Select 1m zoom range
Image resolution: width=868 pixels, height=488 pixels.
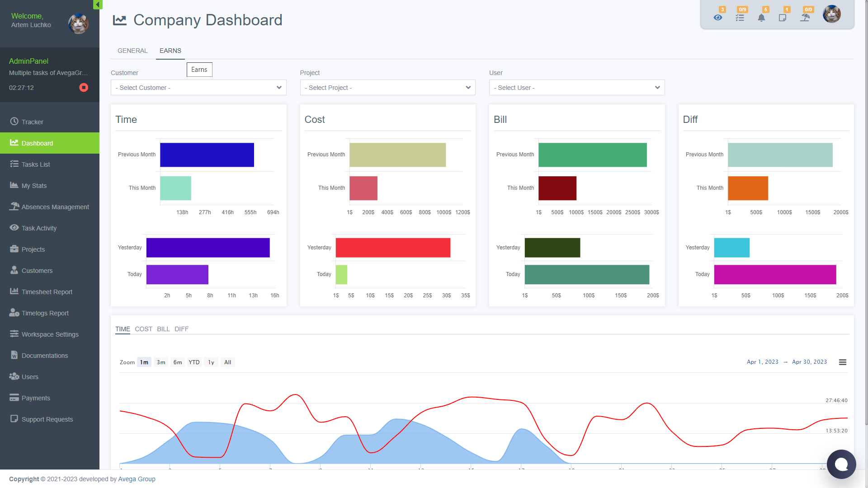[x=144, y=362]
